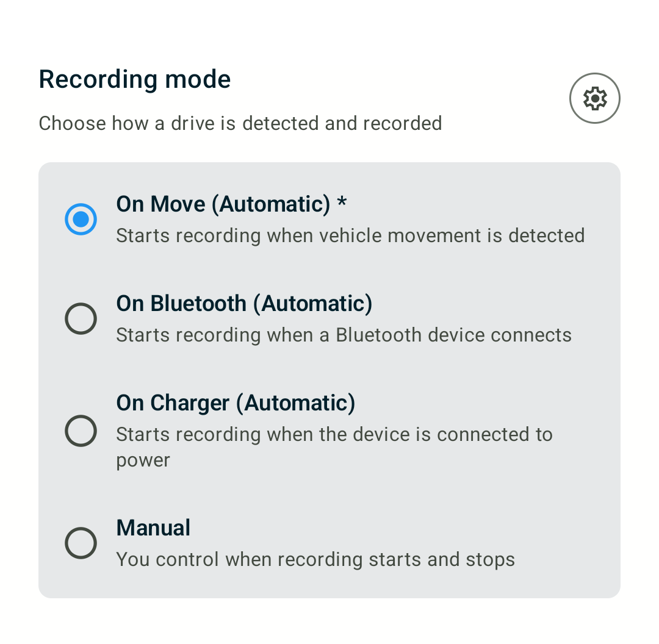The height and width of the screenshot is (644, 659).
Task: Click the Manual mode label
Action: click(153, 527)
